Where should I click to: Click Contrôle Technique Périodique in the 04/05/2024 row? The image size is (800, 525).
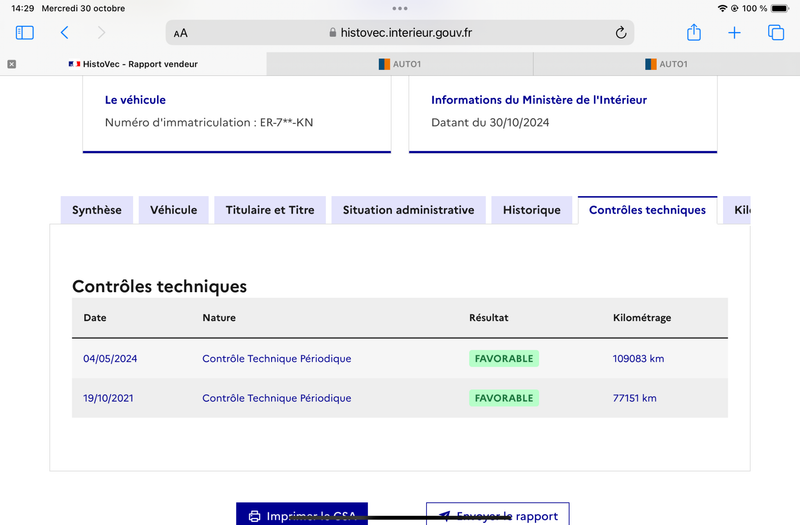277,359
